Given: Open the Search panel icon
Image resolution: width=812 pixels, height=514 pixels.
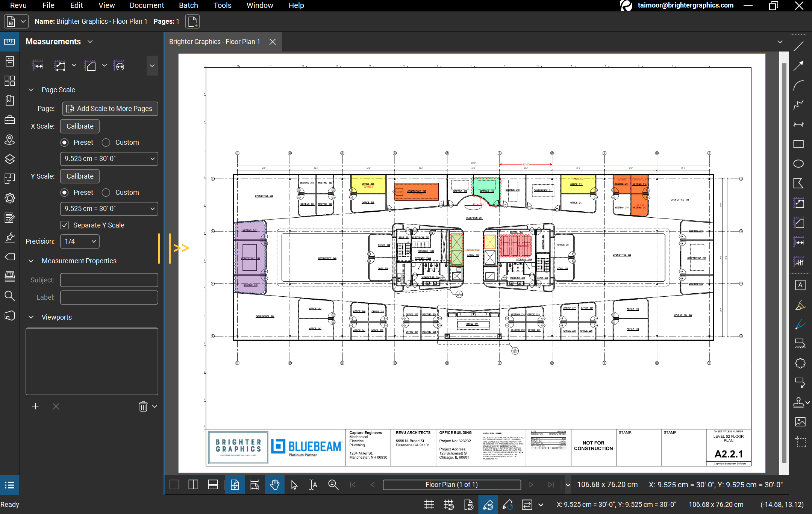Looking at the screenshot, I should 10,296.
